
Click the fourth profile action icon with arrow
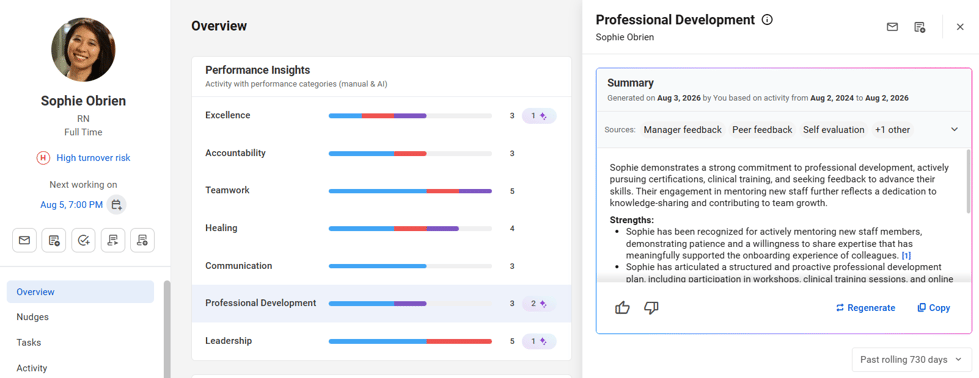113,240
